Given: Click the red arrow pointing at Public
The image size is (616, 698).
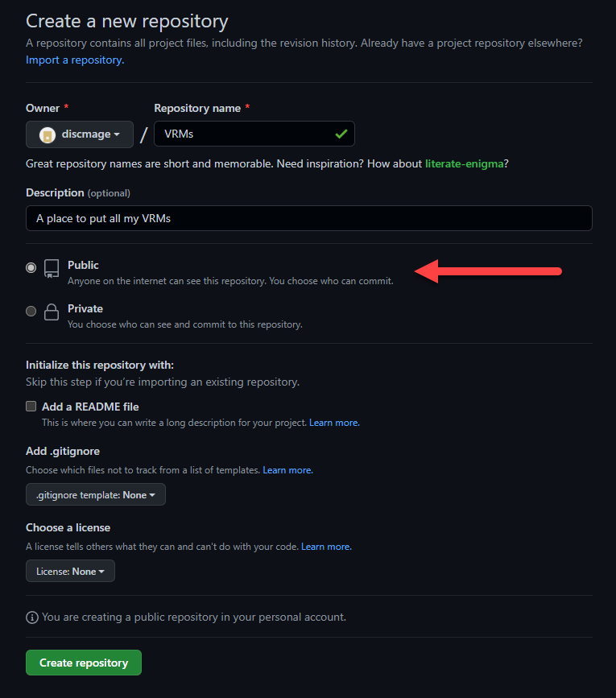Looking at the screenshot, I should (488, 271).
